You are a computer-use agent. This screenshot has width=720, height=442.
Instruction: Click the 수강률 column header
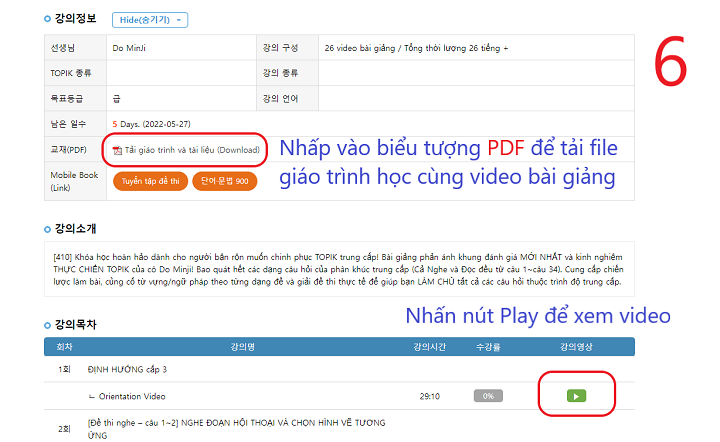click(x=489, y=347)
